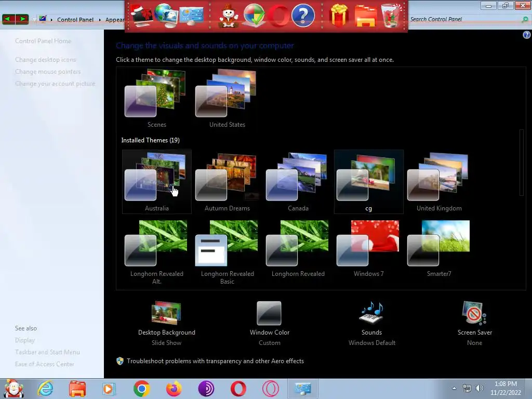This screenshot has height=399, width=532.
Task: Click the volume speaker tray icon
Action: (480, 388)
